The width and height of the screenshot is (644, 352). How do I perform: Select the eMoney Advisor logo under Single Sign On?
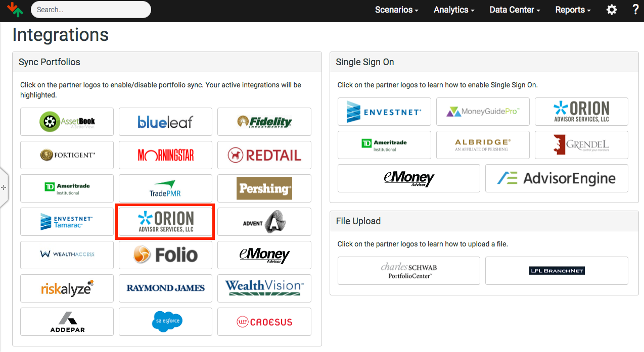point(408,178)
